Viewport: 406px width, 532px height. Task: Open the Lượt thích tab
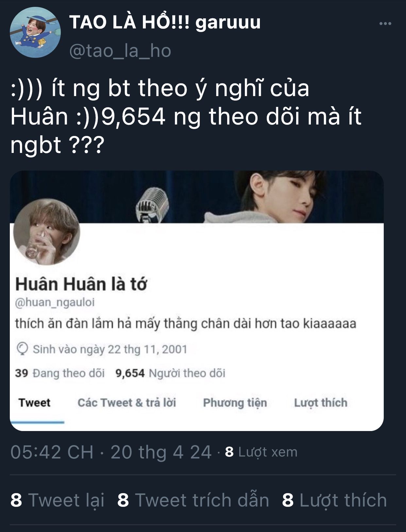[x=321, y=403]
